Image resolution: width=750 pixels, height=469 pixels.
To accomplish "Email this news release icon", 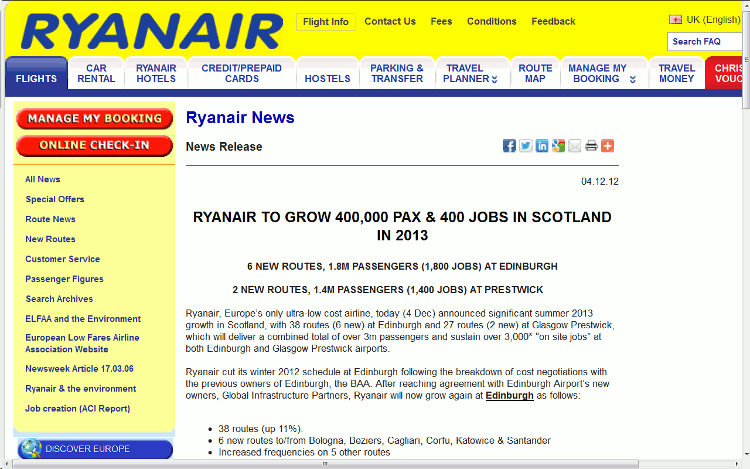I will coord(574,146).
